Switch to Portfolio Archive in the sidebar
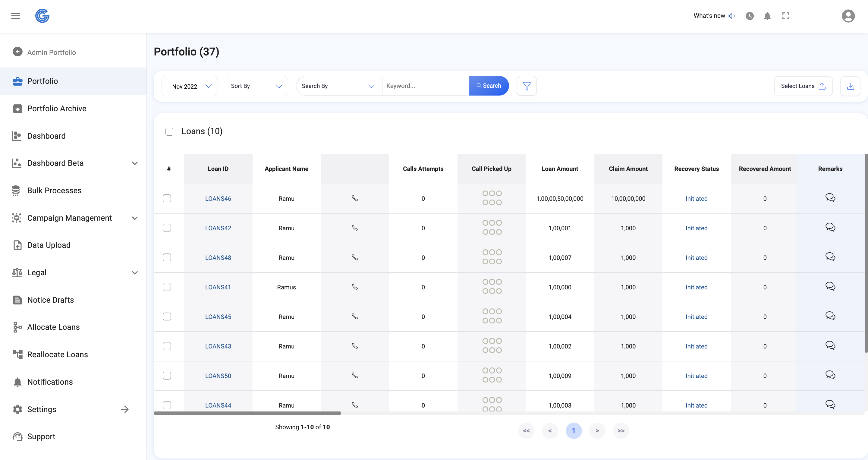Viewport: 868px width, 460px height. [x=57, y=109]
